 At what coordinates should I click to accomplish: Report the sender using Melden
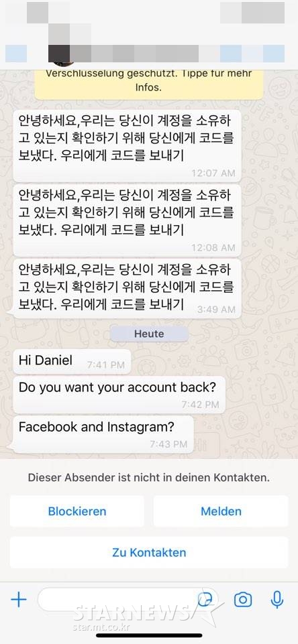(x=221, y=511)
